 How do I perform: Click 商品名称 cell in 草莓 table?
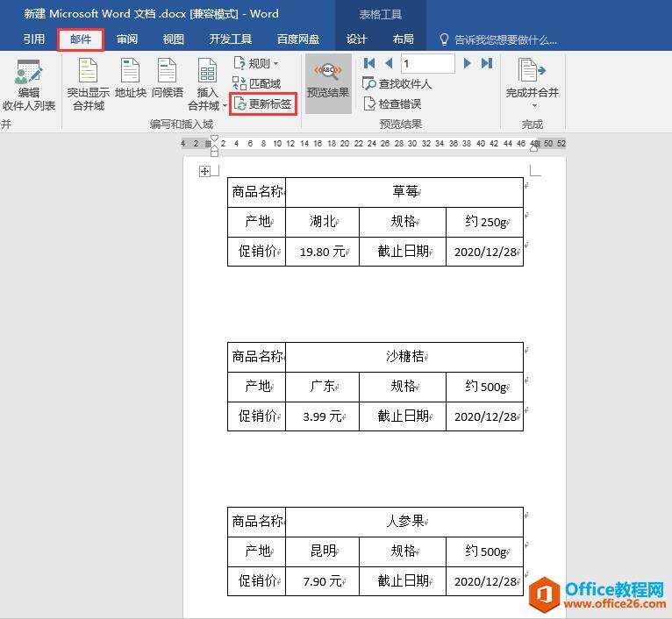256,192
